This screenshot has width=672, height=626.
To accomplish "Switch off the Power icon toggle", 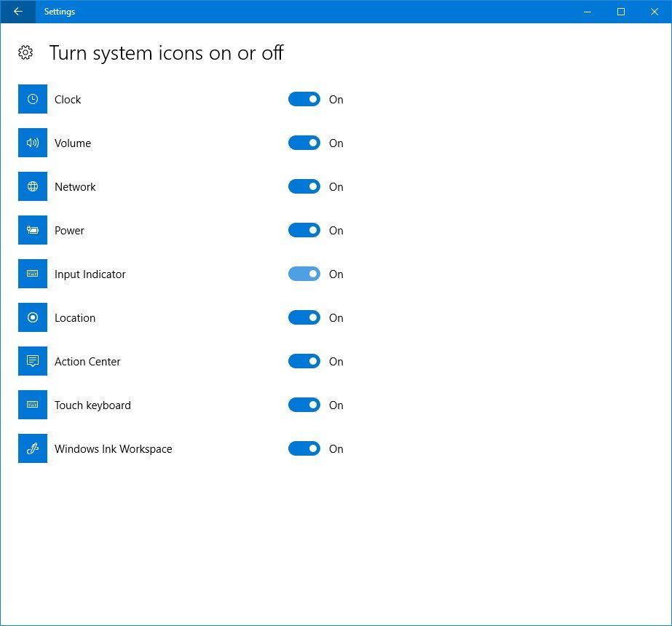I will coord(304,230).
